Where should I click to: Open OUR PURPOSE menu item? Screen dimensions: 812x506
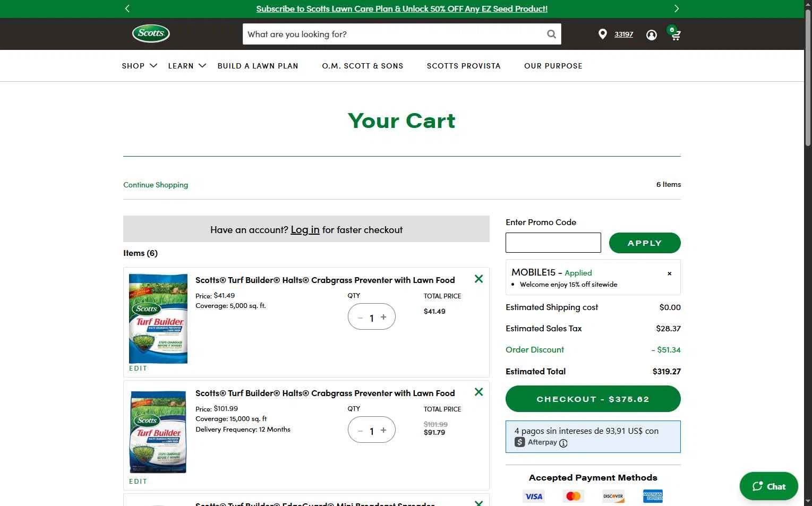point(553,66)
